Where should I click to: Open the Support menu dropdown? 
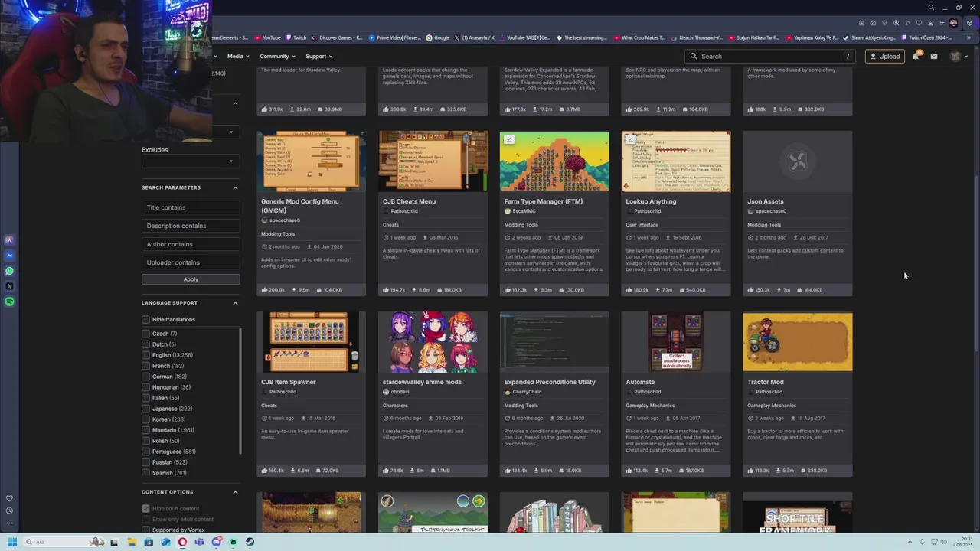[x=319, y=56]
